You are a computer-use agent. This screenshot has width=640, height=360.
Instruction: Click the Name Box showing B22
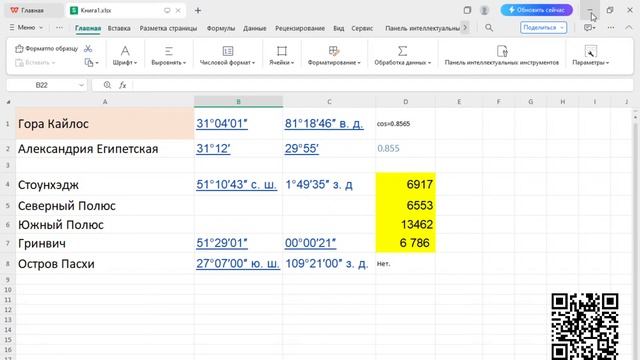tap(42, 85)
